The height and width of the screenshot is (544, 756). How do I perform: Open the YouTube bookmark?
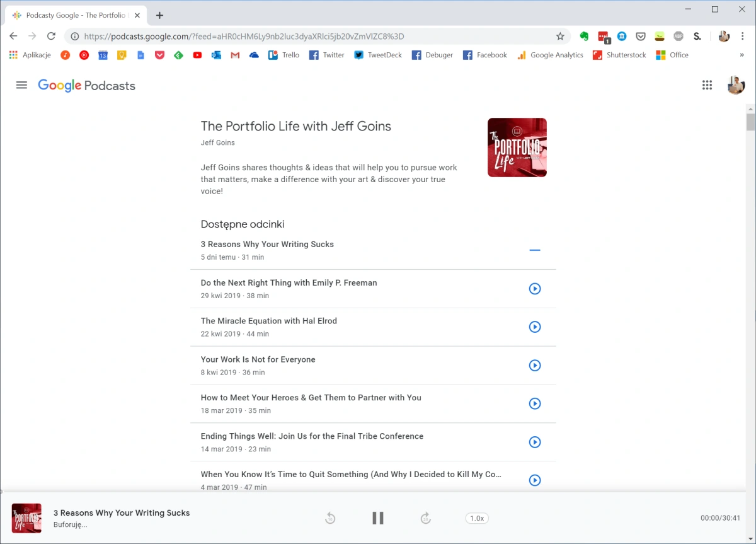click(x=197, y=55)
